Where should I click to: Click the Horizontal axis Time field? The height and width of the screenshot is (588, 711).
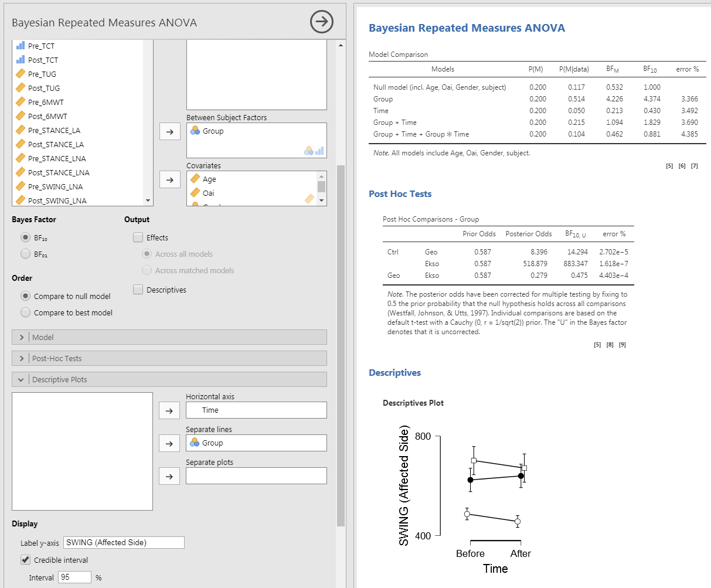tap(256, 410)
